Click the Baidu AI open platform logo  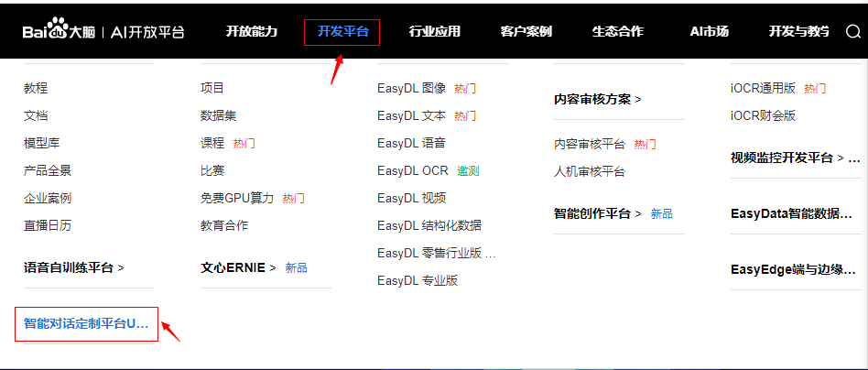[103, 30]
